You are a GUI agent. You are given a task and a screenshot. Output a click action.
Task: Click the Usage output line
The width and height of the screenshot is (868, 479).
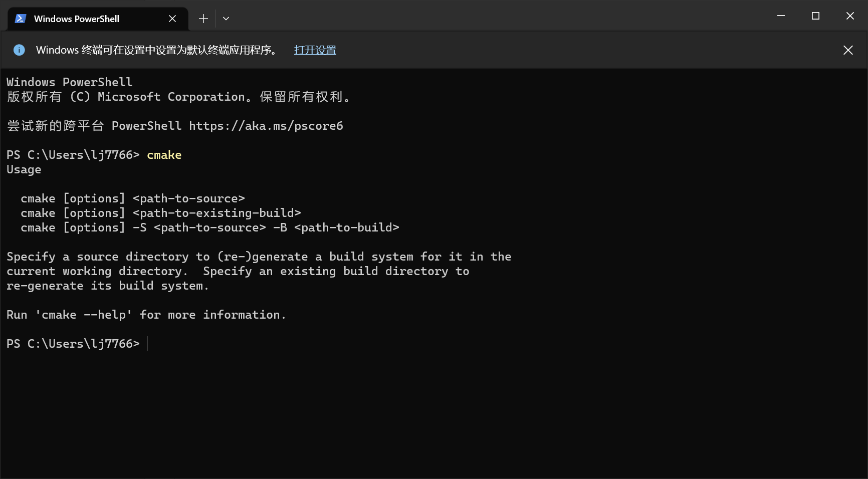coord(24,169)
